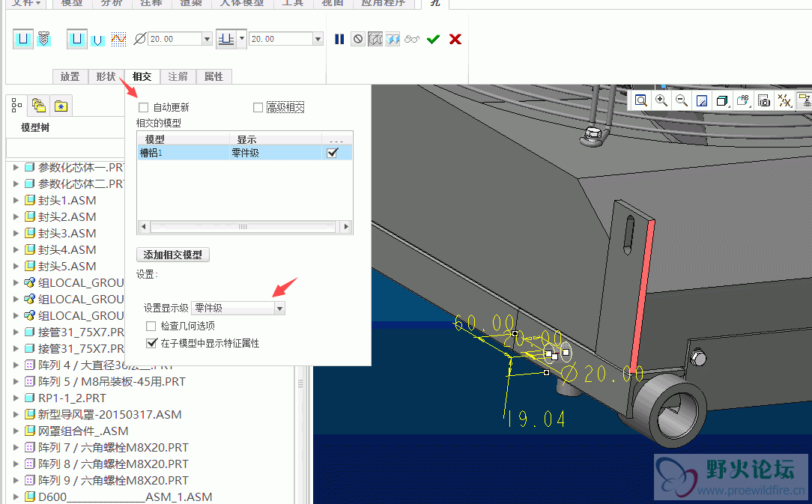Expand the RP1-1_2.PRT tree node

click(16, 398)
